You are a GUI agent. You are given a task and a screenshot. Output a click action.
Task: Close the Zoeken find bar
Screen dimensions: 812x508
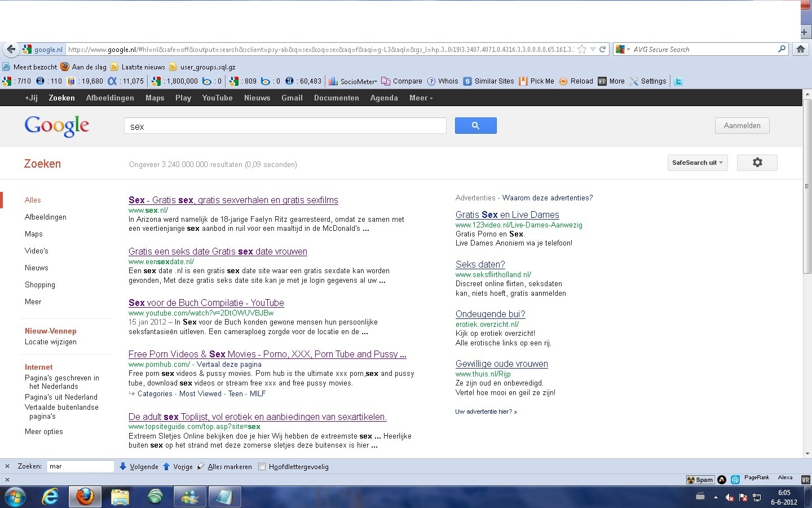pyautogui.click(x=7, y=466)
